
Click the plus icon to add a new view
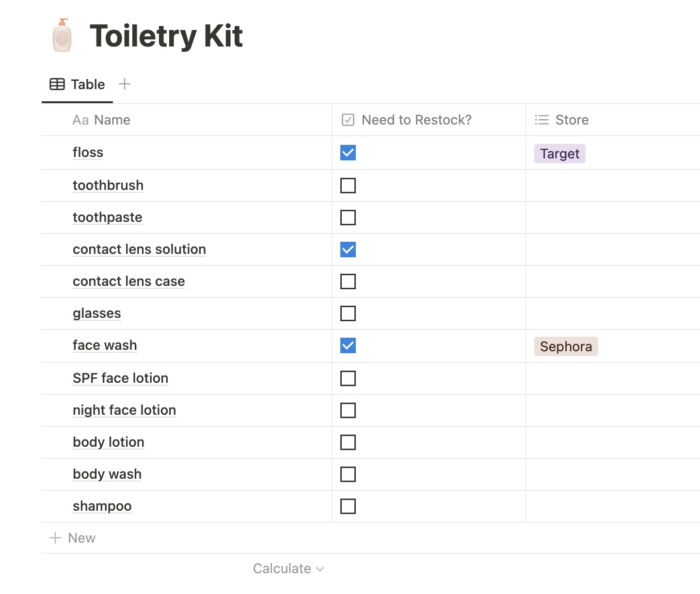pos(124,84)
